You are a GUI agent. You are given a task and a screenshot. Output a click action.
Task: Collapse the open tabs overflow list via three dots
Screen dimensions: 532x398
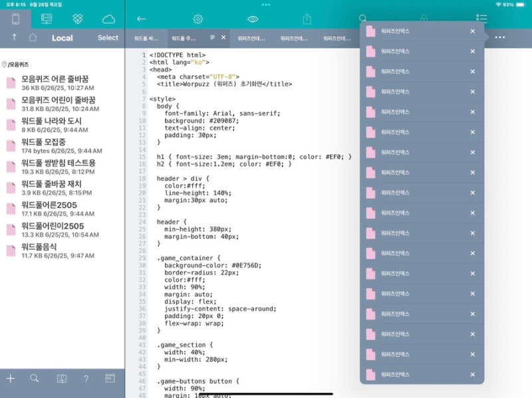coord(500,37)
